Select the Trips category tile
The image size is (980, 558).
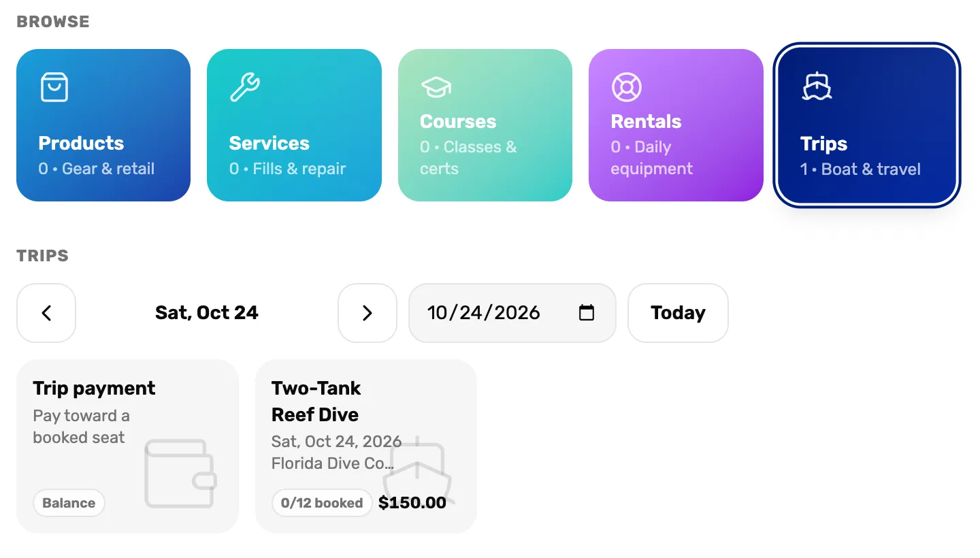tap(867, 125)
